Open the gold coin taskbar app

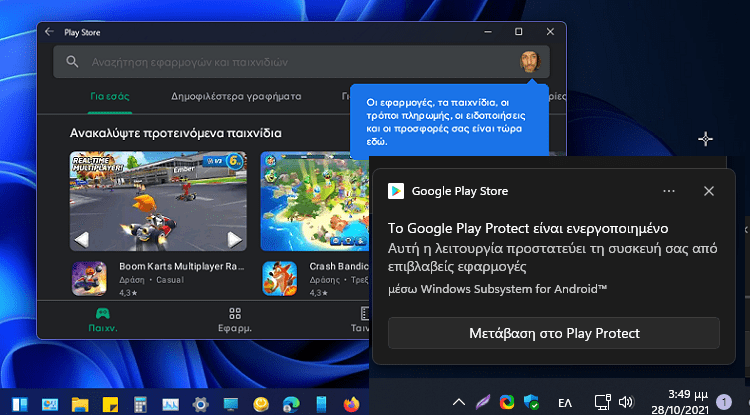(x=261, y=404)
